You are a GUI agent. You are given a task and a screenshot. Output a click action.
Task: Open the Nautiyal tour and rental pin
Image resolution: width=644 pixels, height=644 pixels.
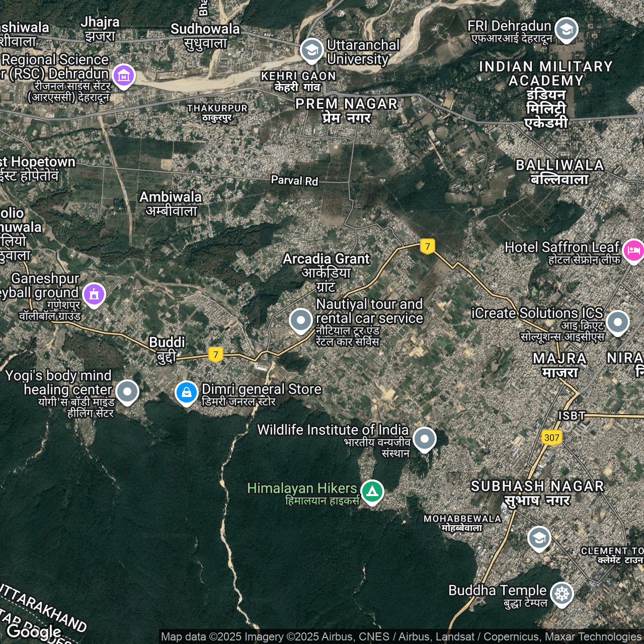300,320
